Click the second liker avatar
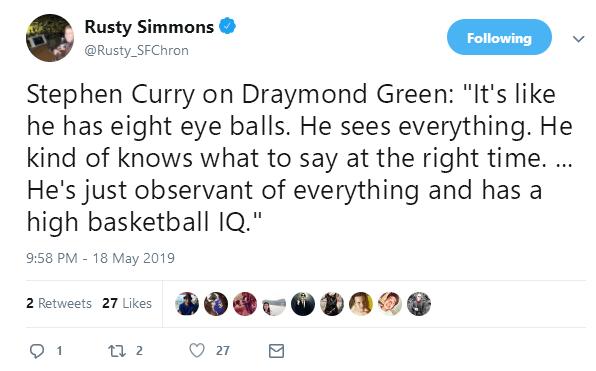596x371 pixels. 216,304
